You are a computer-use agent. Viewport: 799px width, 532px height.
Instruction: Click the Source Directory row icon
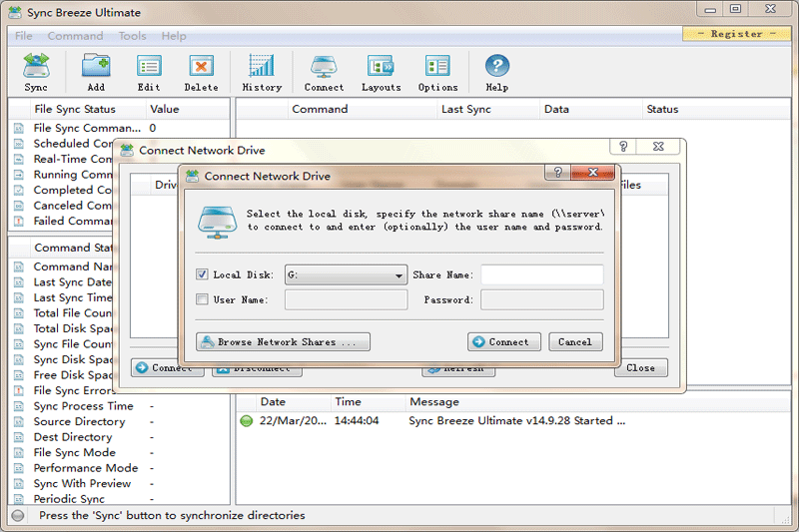coord(19,421)
